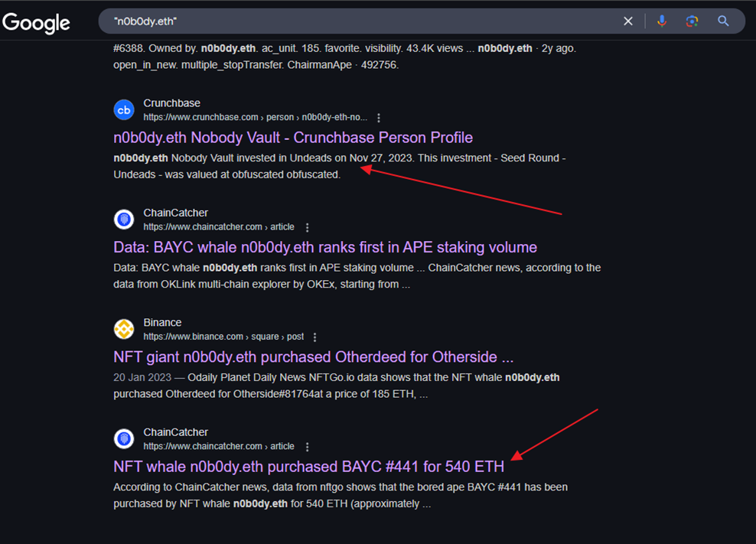Image resolution: width=756 pixels, height=544 pixels.
Task: Click ChainCatcher favicon above BAYC #441 result
Action: tap(124, 439)
